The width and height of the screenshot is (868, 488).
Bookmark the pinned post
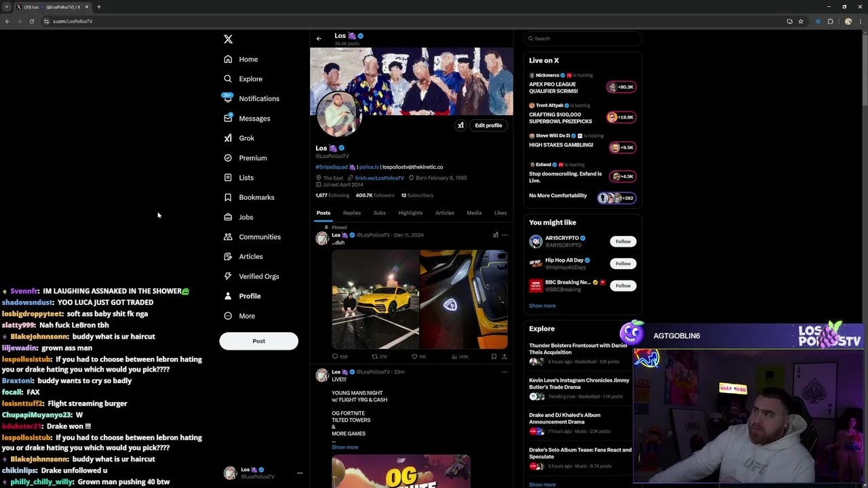[x=494, y=357]
